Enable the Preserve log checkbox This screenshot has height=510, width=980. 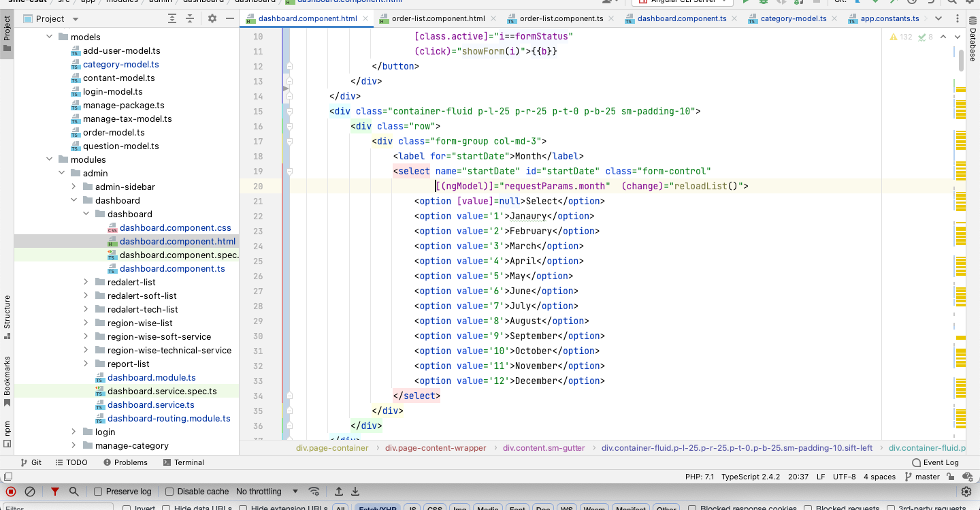click(x=98, y=492)
